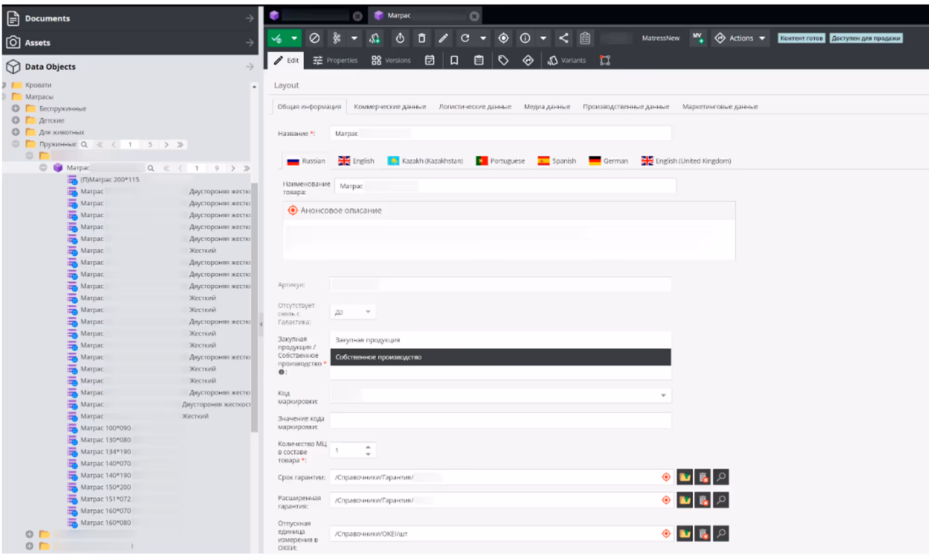This screenshot has height=560, width=929.
Task: Click the Schedule calendar icon tab
Action: coord(430,60)
